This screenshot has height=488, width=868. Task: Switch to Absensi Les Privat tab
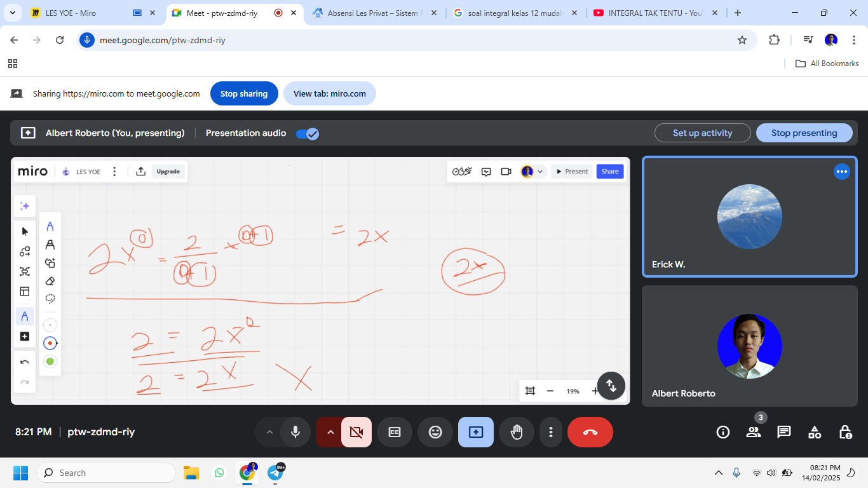coord(375,13)
